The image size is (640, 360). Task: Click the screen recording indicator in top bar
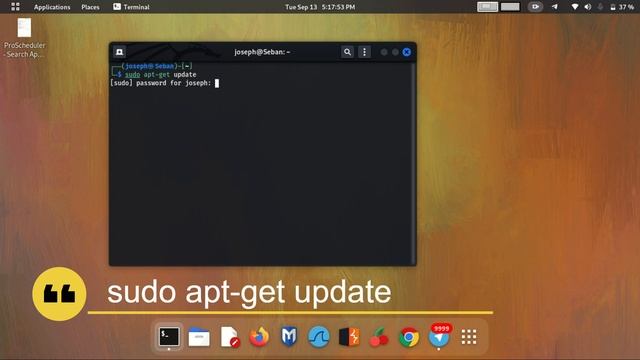pyautogui.click(x=535, y=7)
